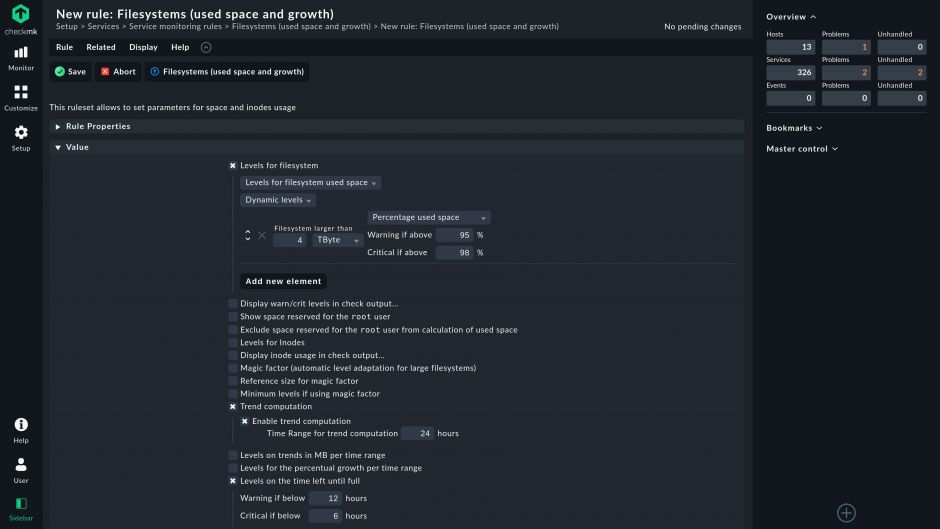Open the TByte unit dropdown
The height and width of the screenshot is (529, 940).
pos(337,240)
